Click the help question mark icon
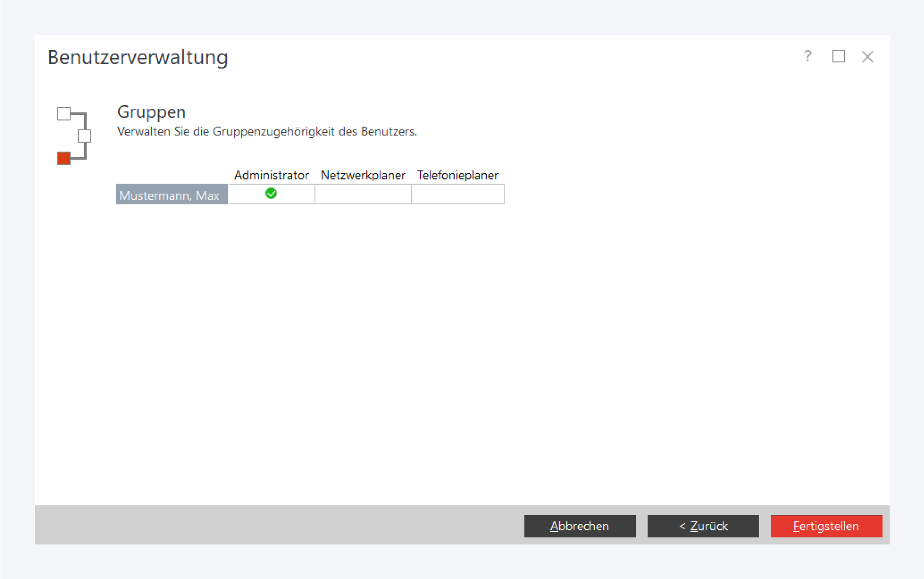 pos(808,56)
